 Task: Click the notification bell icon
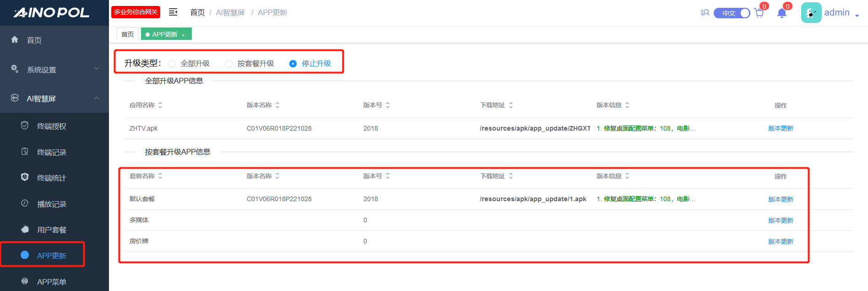782,13
